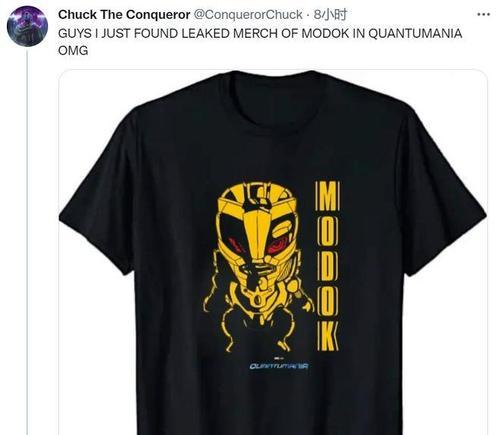Click the thread line below the avatar
The height and width of the screenshot is (435, 500).
coord(27,242)
